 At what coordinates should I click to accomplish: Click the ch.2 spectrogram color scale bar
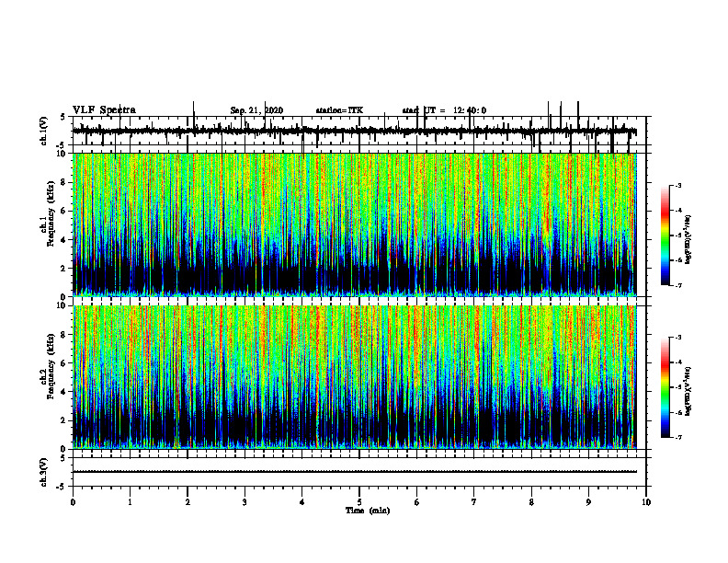pos(665,387)
